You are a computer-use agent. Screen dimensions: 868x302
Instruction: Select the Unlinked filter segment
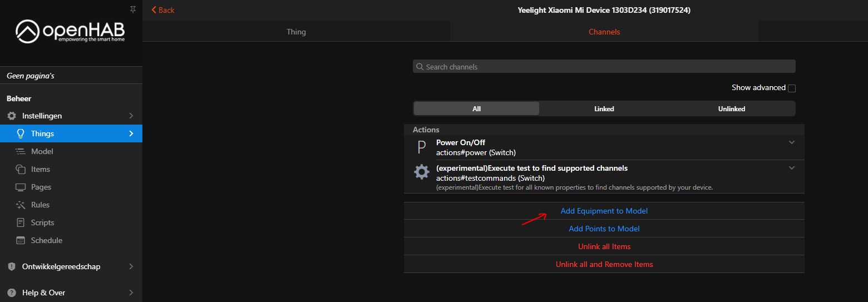(x=731, y=108)
